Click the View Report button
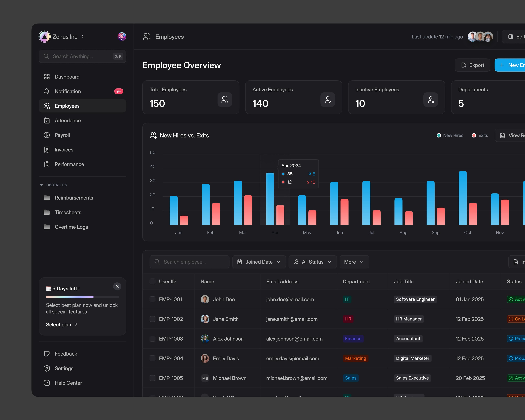 [510, 136]
